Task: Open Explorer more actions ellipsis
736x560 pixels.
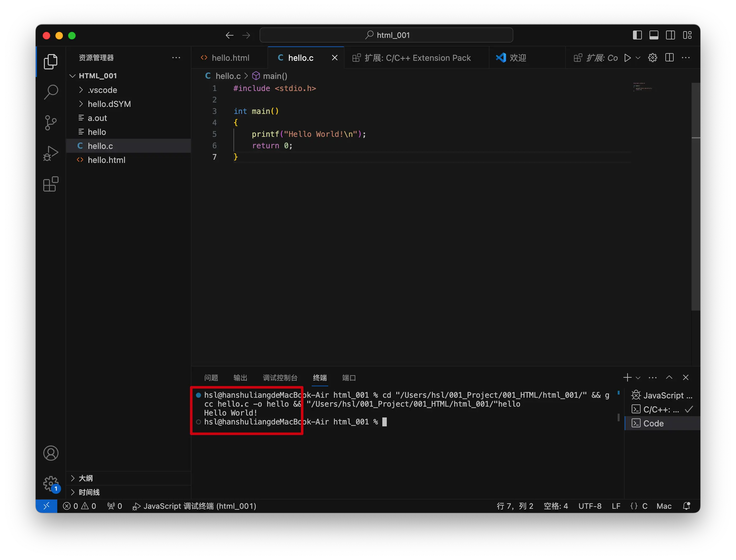Action: pos(176,58)
